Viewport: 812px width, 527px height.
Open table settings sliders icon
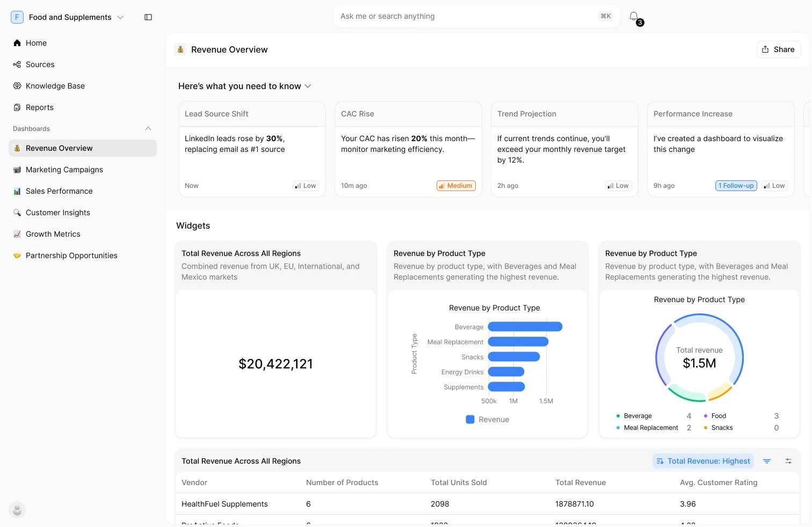click(x=788, y=461)
